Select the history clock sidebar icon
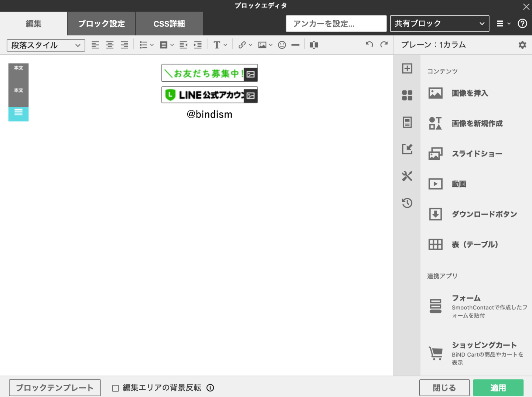 (407, 203)
